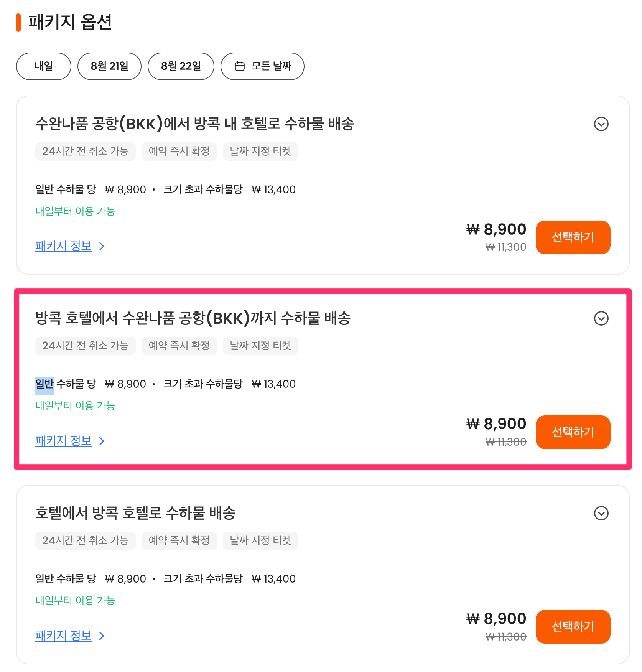Open the first card's 패키지 정보 link
This screenshot has height=672, width=642.
[63, 246]
